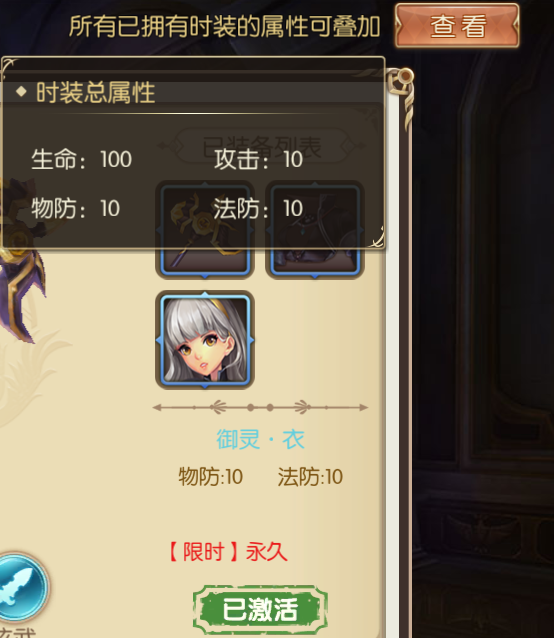This screenshot has height=638, width=554.
Task: Click the 御灵·衣 item name
Action: pos(260,439)
